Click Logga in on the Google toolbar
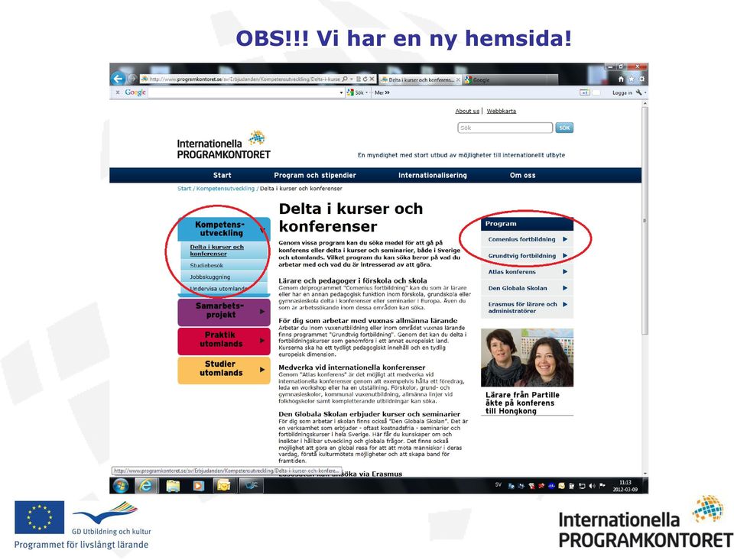 tap(622, 92)
